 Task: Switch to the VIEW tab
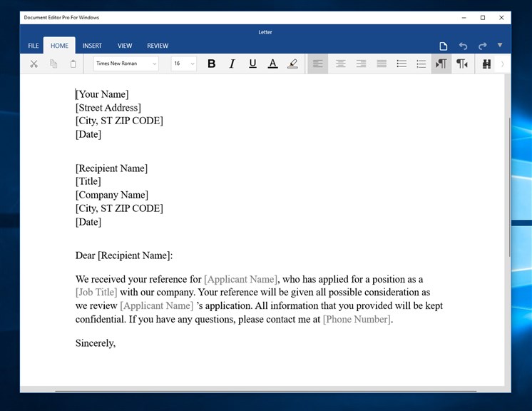click(x=125, y=46)
